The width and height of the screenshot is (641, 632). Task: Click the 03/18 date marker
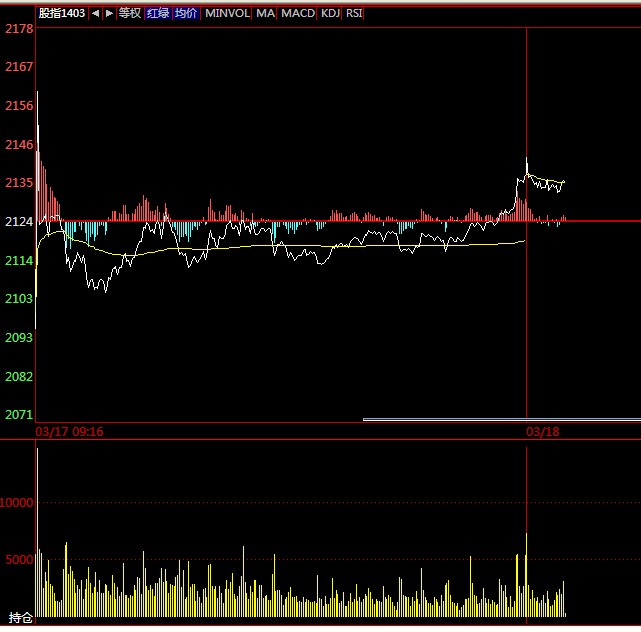tap(541, 431)
